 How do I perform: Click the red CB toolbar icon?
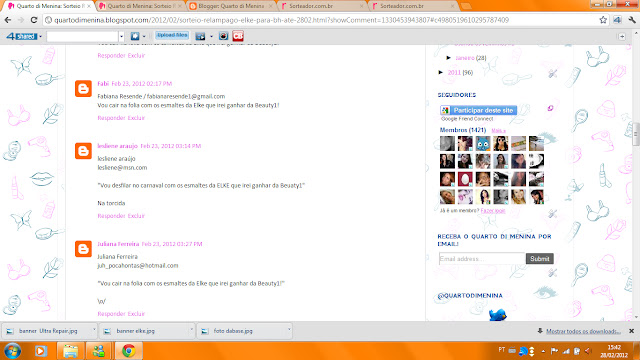coord(238,36)
